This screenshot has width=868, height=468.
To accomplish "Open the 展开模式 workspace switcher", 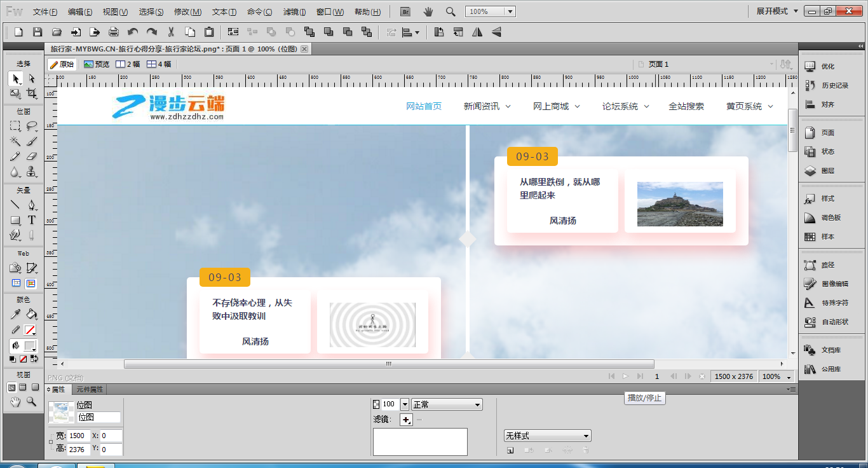I will [x=776, y=11].
